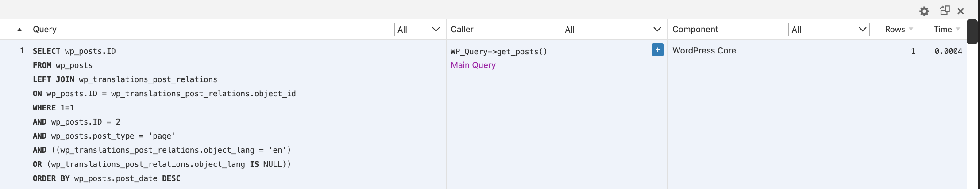
Task: Click the 0.0004 time value
Action: [x=948, y=51]
